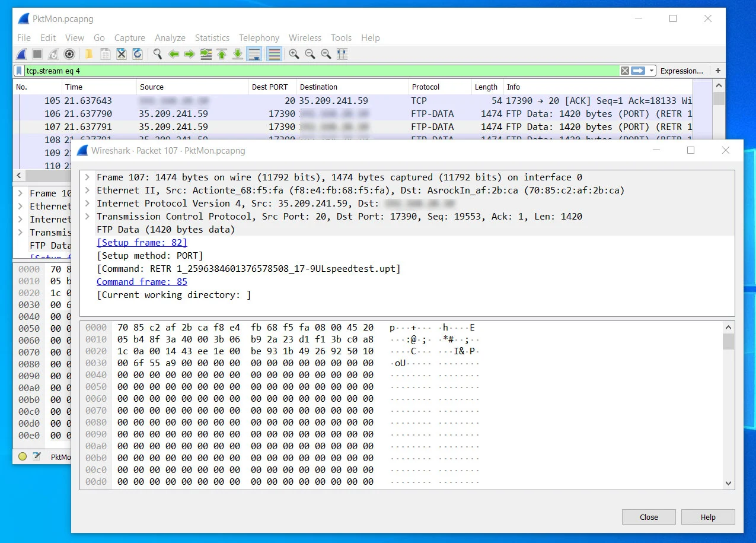This screenshot has width=756, height=543.
Task: Start capture with the blue shark fin icon
Action: point(21,54)
